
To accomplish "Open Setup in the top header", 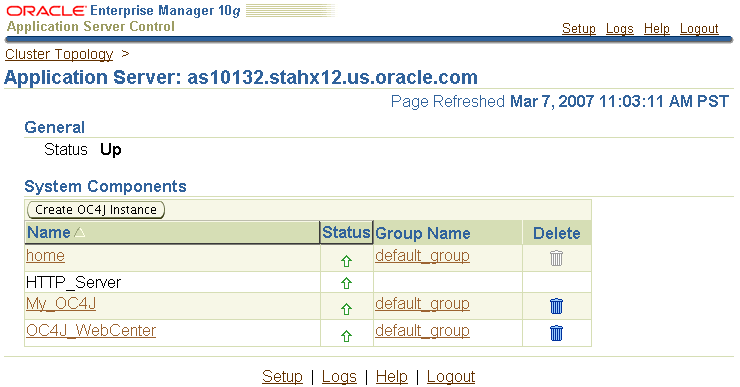I will 579,28.
